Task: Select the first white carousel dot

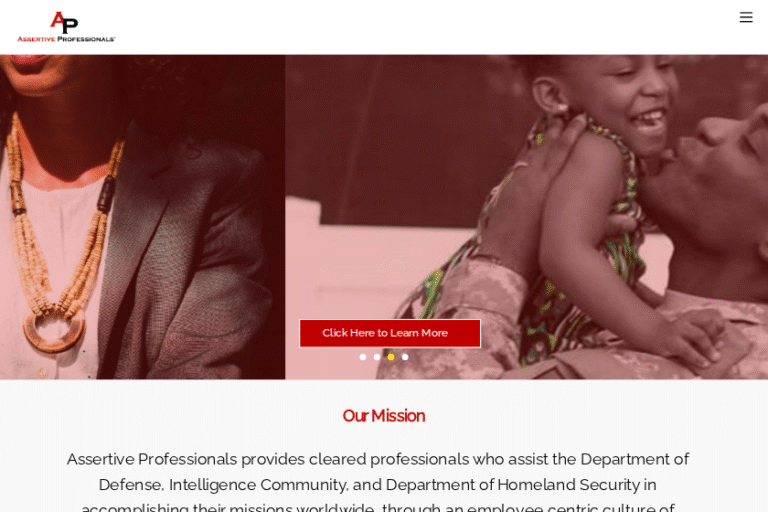Action: pos(362,357)
